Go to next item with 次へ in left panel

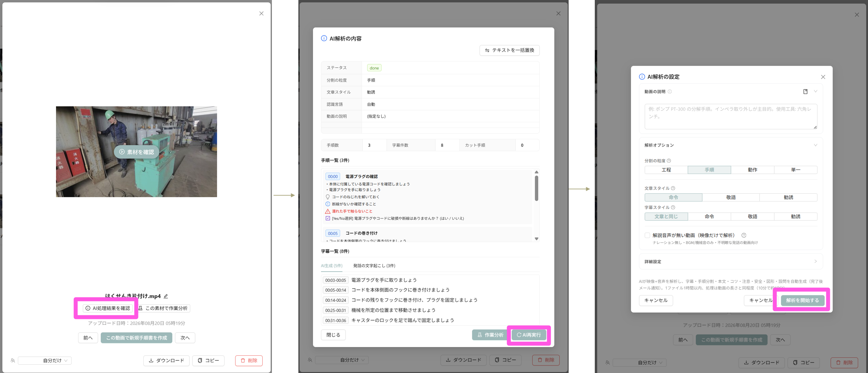185,338
